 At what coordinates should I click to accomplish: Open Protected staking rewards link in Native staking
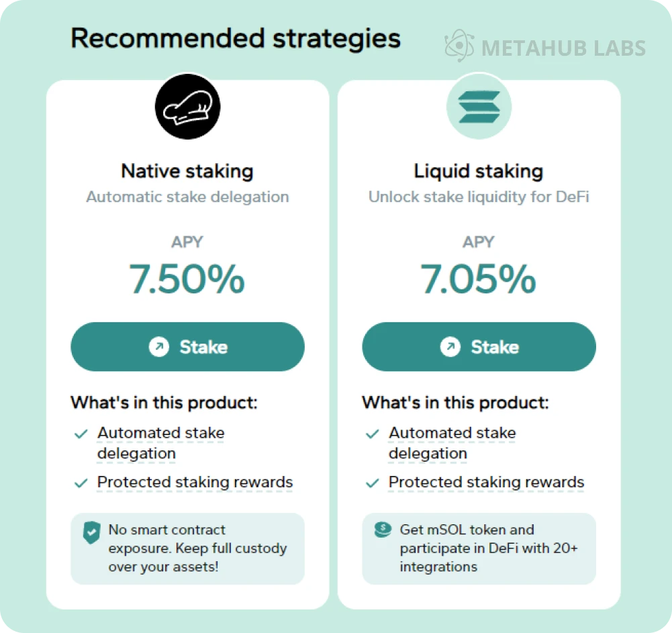pos(195,482)
